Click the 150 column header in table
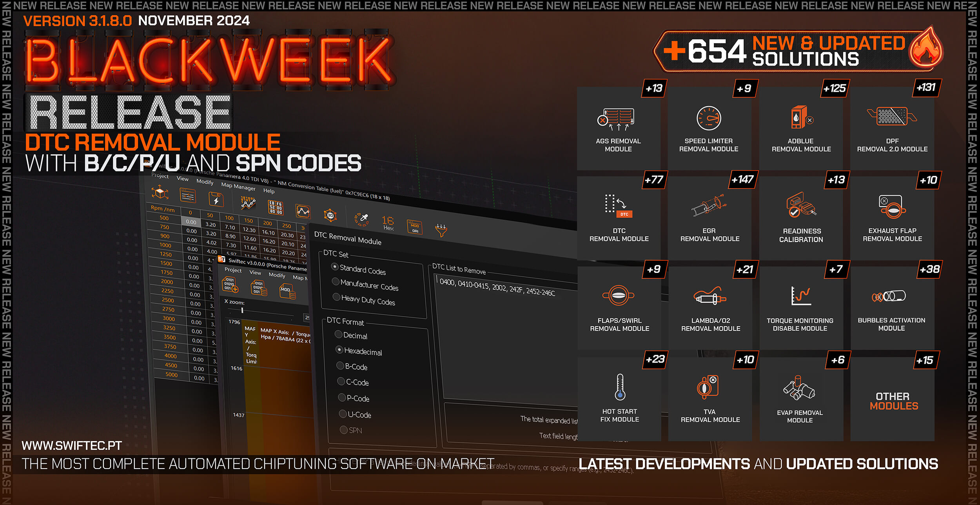Viewport: 980px width, 505px height. tap(248, 220)
